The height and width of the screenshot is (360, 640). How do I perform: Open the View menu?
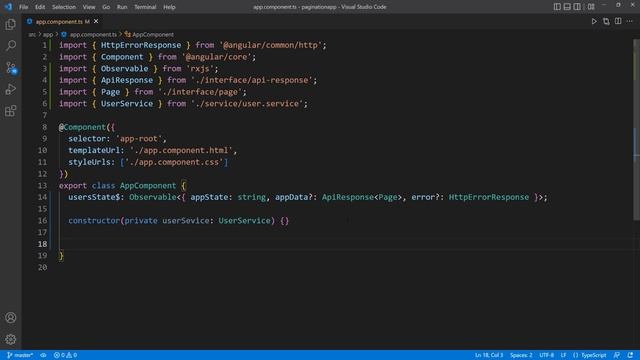click(x=89, y=7)
